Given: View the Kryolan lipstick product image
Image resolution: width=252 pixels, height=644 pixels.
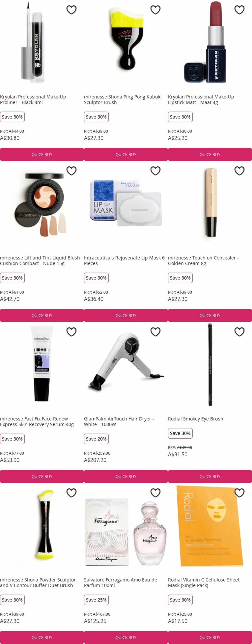Looking at the screenshot, I should pos(205,42).
